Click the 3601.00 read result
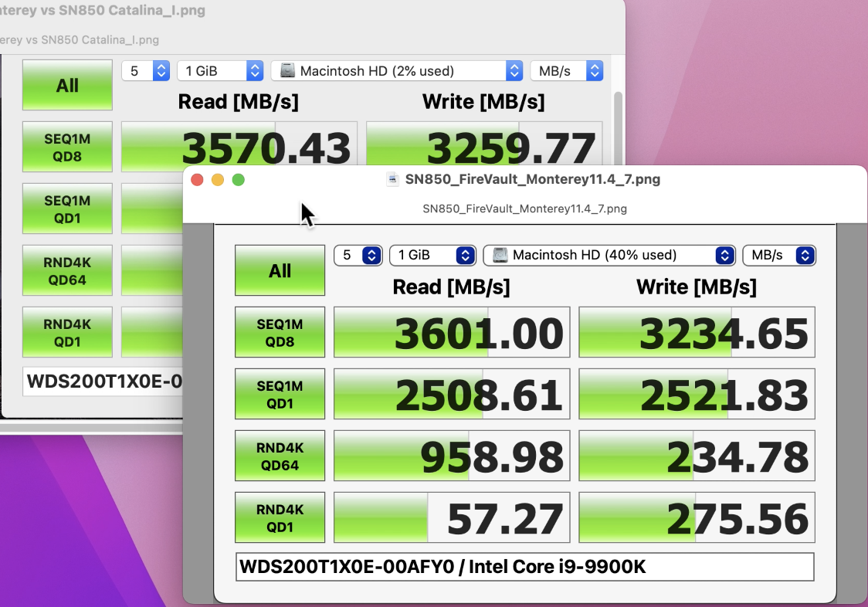Screen dimensions: 868x607 tap(452, 332)
